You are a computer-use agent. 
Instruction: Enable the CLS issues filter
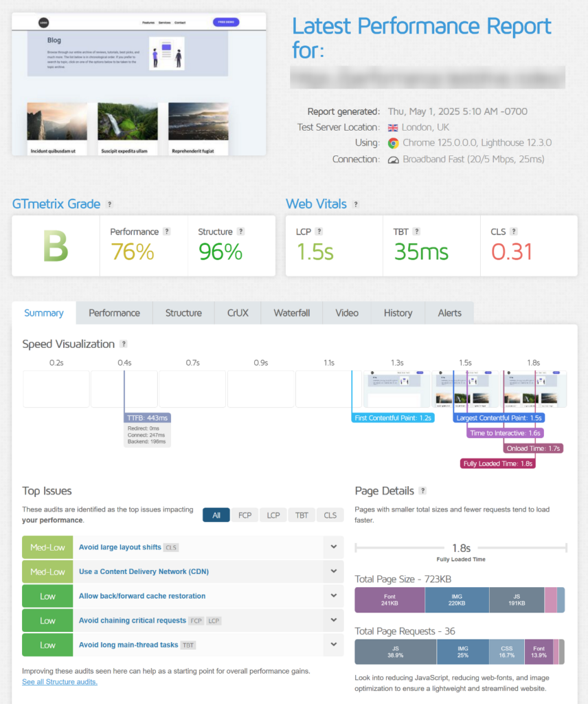point(330,514)
